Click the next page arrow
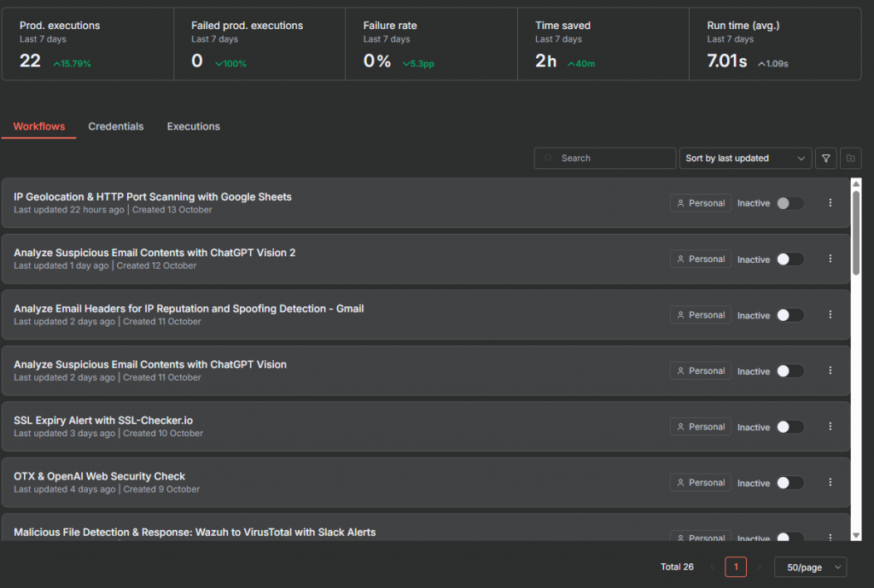Viewport: 874px width, 588px height. pos(760,567)
